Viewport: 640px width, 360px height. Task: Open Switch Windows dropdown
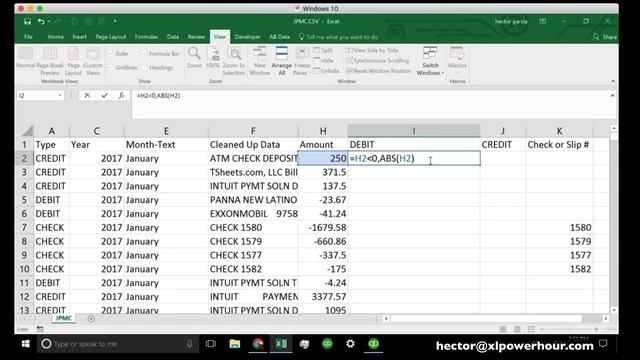pyautogui.click(x=430, y=61)
